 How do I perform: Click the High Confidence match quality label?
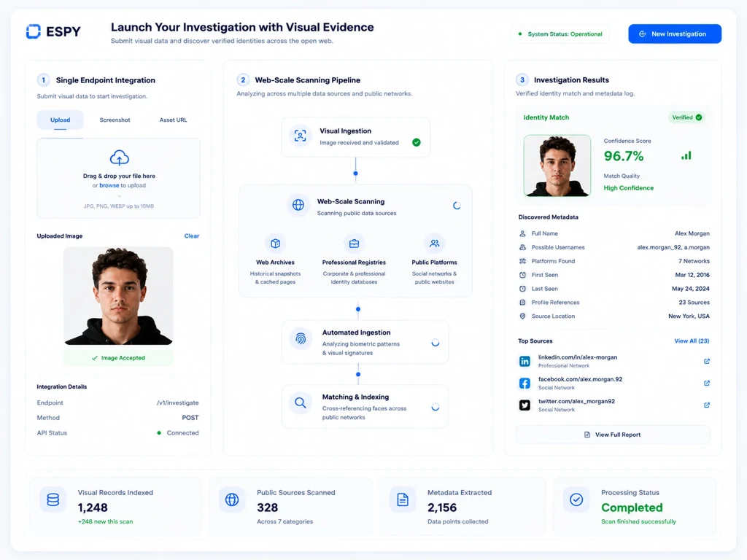[x=628, y=188]
